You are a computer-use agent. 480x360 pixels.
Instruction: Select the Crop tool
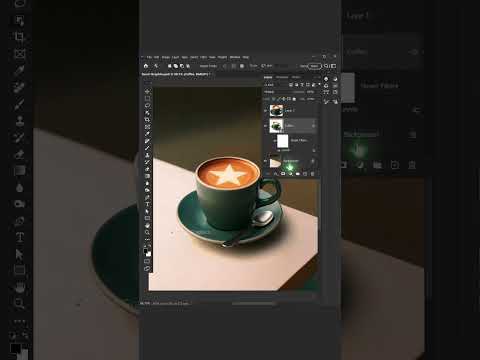(x=147, y=120)
